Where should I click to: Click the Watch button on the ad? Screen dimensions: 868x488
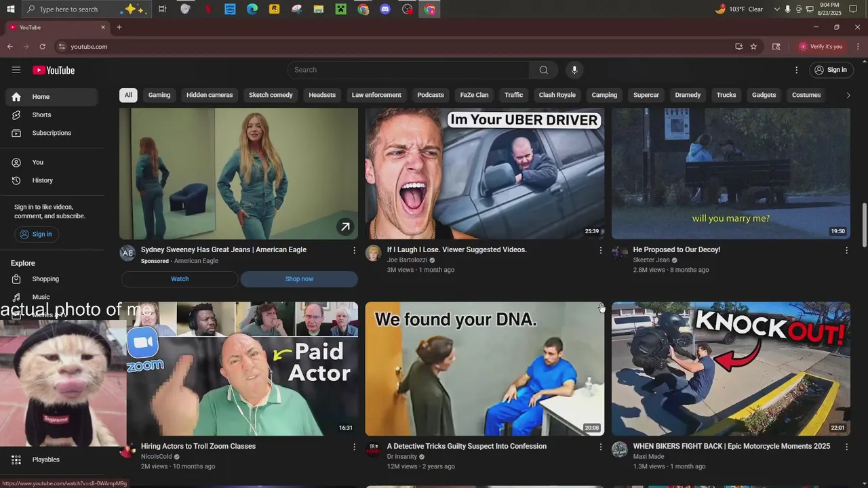[180, 279]
